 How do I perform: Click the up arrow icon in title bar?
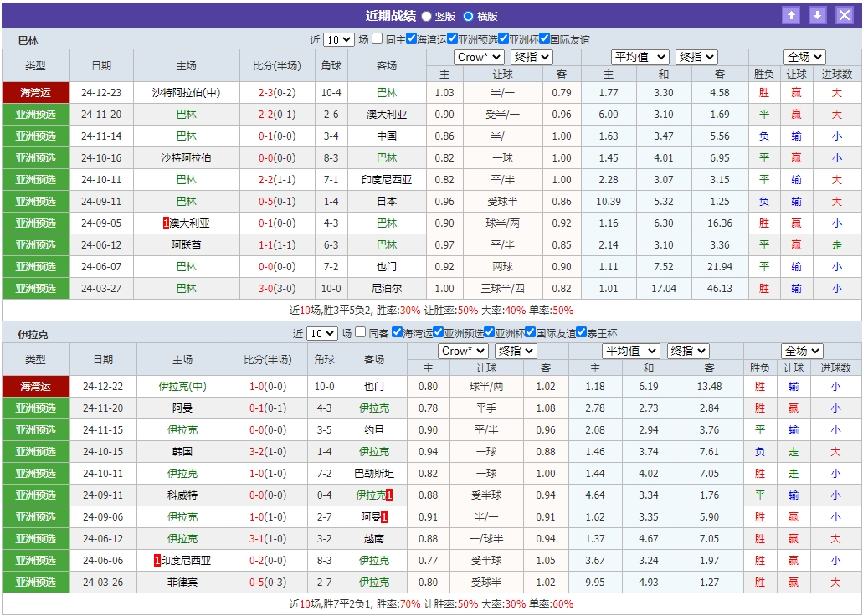point(790,14)
